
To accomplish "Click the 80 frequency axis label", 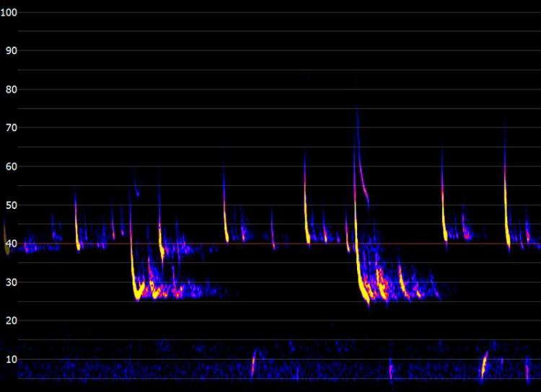I will (12, 90).
